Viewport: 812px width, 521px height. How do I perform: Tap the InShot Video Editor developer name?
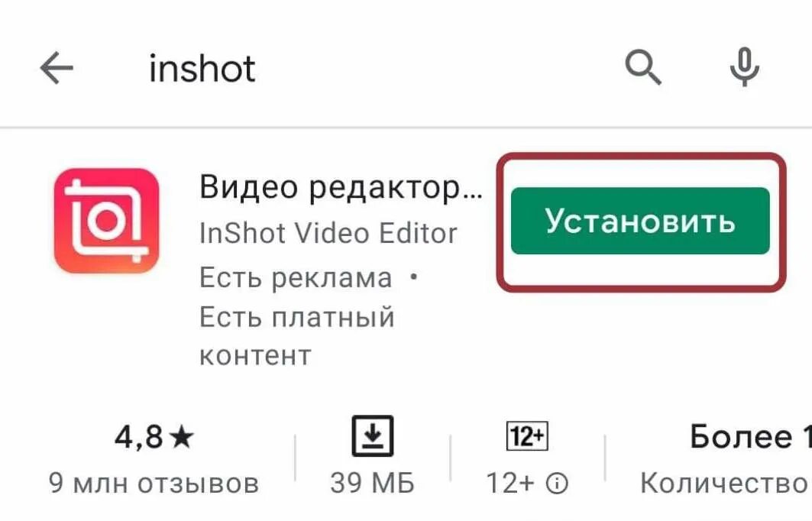[x=328, y=233]
